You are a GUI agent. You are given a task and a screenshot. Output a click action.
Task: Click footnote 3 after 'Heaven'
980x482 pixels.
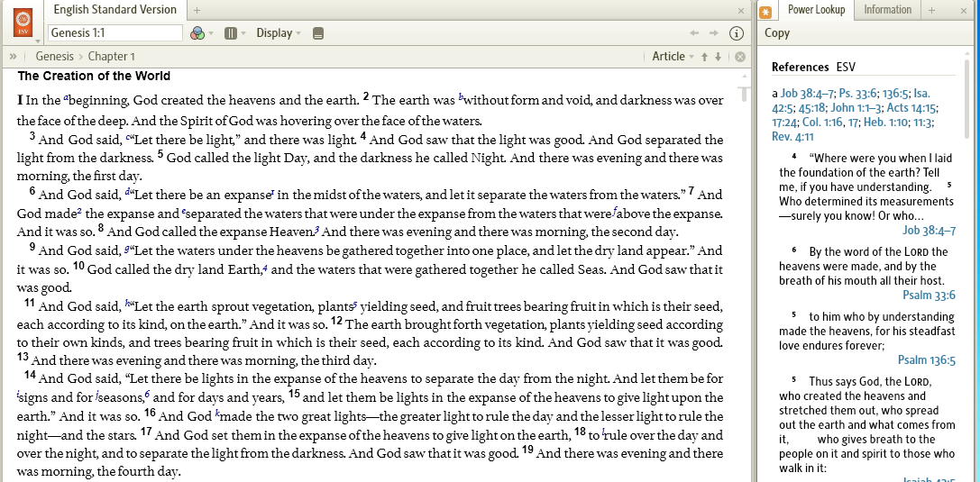tap(316, 232)
